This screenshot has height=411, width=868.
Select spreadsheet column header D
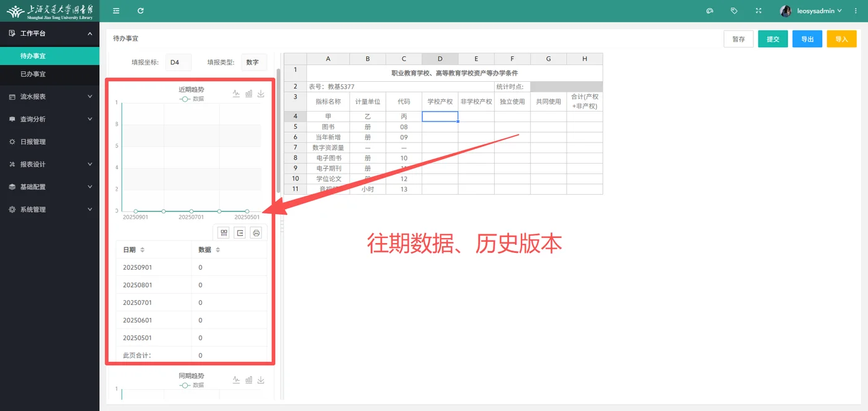(x=440, y=59)
